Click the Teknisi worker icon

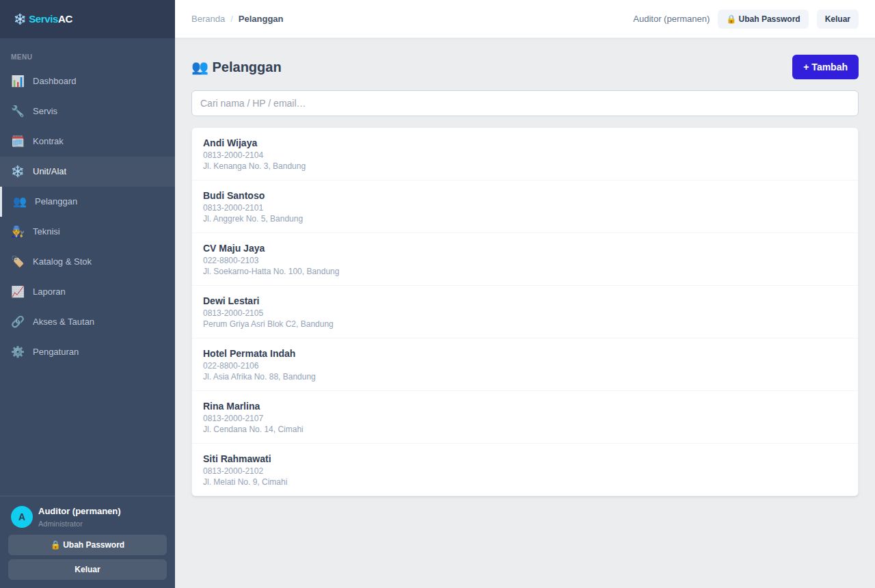[x=18, y=232]
